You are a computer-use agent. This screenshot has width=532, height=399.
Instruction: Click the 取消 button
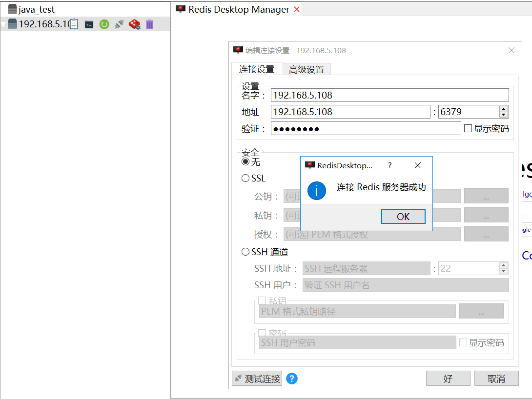click(x=496, y=379)
